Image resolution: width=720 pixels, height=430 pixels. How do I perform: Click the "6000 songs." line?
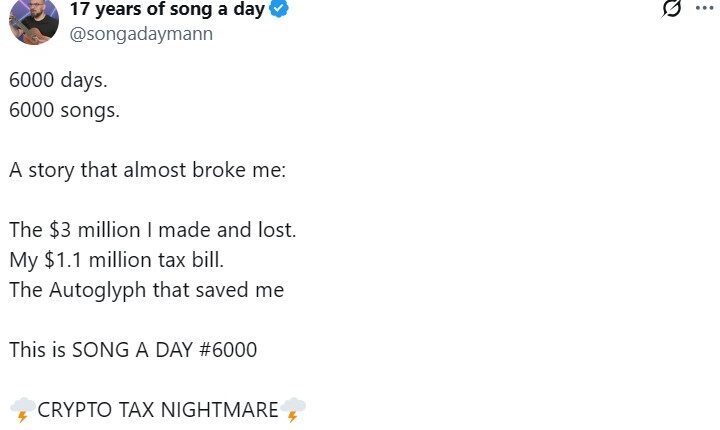coord(65,110)
